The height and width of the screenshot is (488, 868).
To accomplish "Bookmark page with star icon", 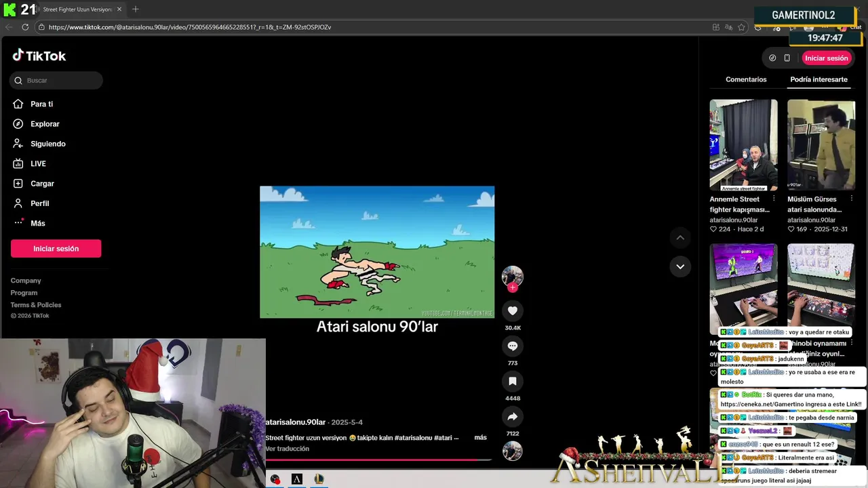I will click(x=741, y=27).
